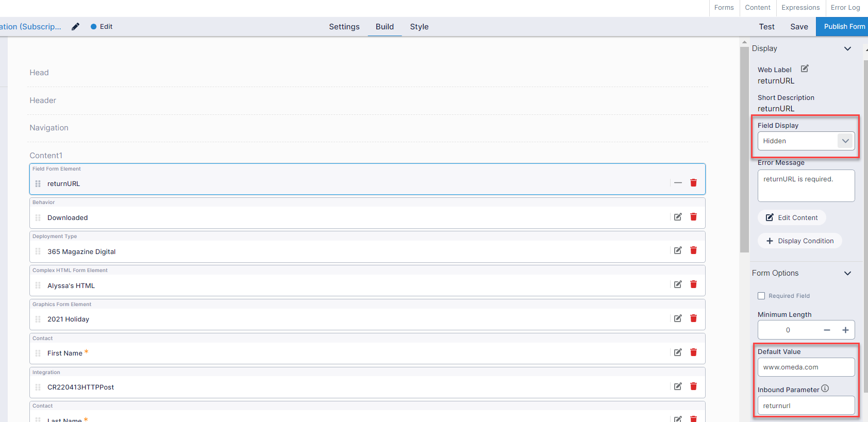868x422 pixels.
Task: Collapse the Display section
Action: pos(847,48)
